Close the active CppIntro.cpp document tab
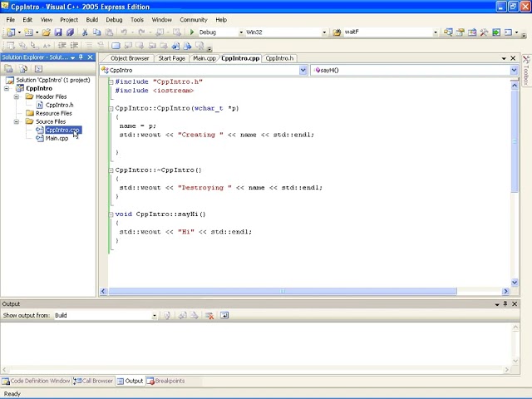The height and width of the screenshot is (399, 532). click(513, 58)
